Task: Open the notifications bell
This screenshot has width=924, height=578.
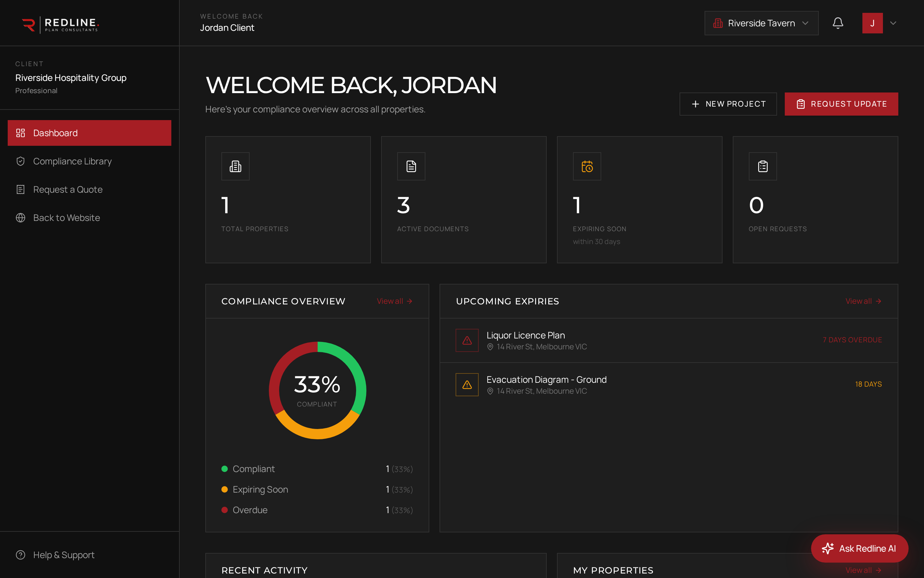Action: 838,23
